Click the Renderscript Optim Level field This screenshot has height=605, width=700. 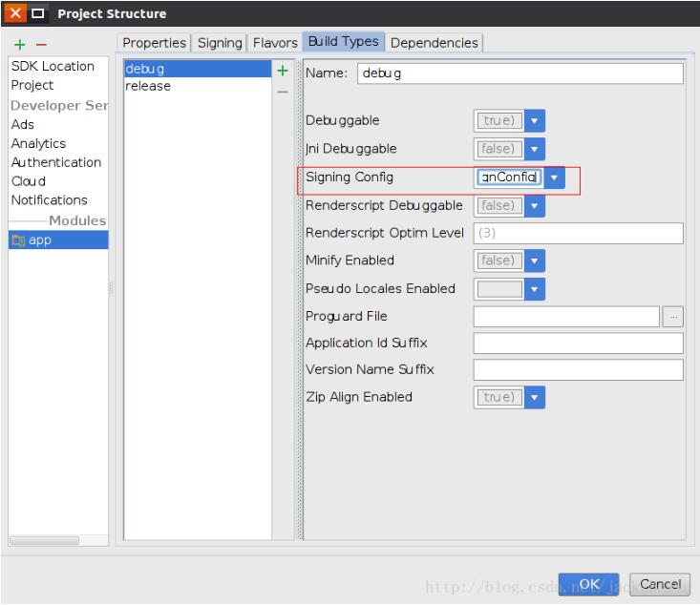[578, 234]
